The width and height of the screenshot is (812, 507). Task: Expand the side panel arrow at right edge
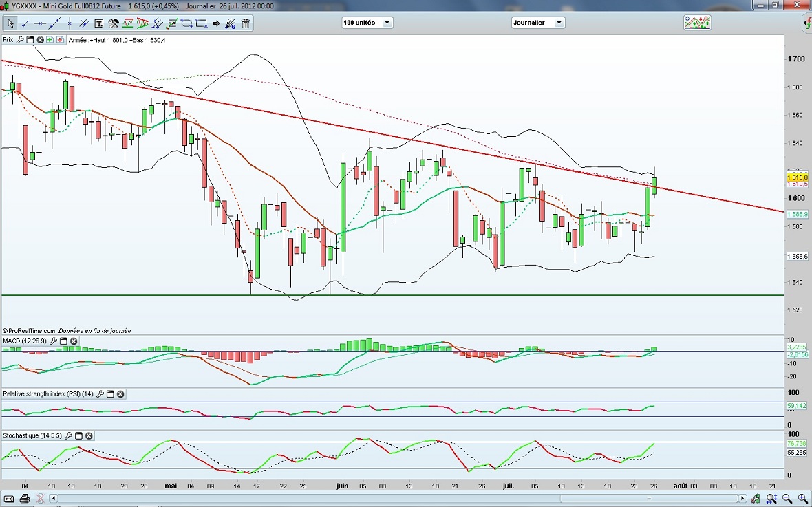807,24
